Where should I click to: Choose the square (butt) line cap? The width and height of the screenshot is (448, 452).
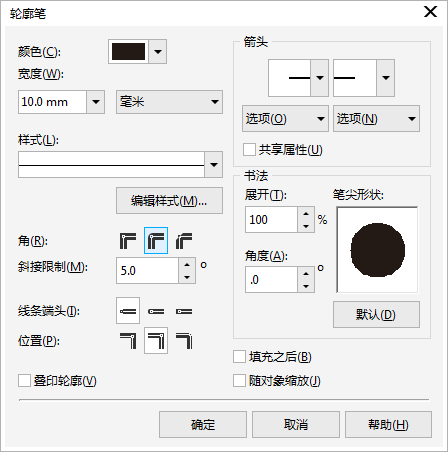(128, 311)
